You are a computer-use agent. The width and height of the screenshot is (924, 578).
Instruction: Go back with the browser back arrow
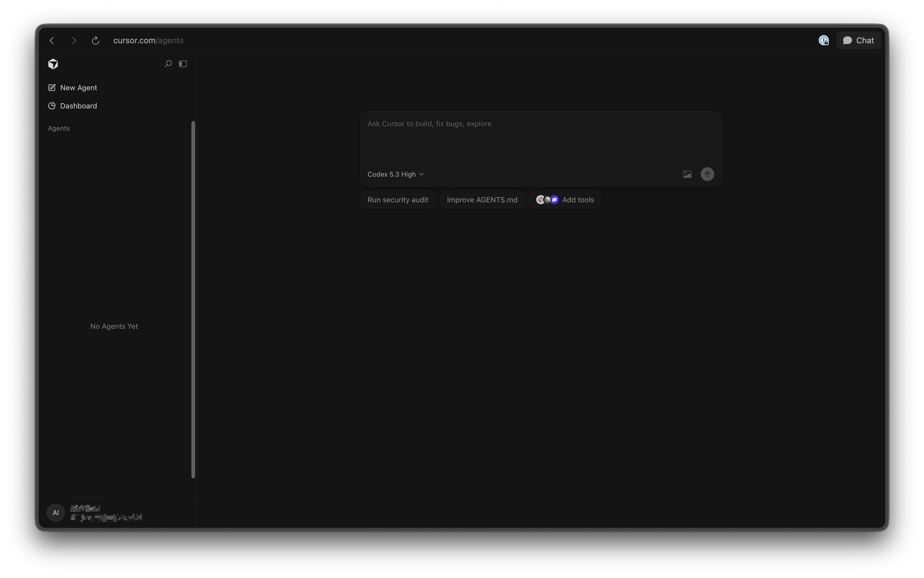coord(52,41)
